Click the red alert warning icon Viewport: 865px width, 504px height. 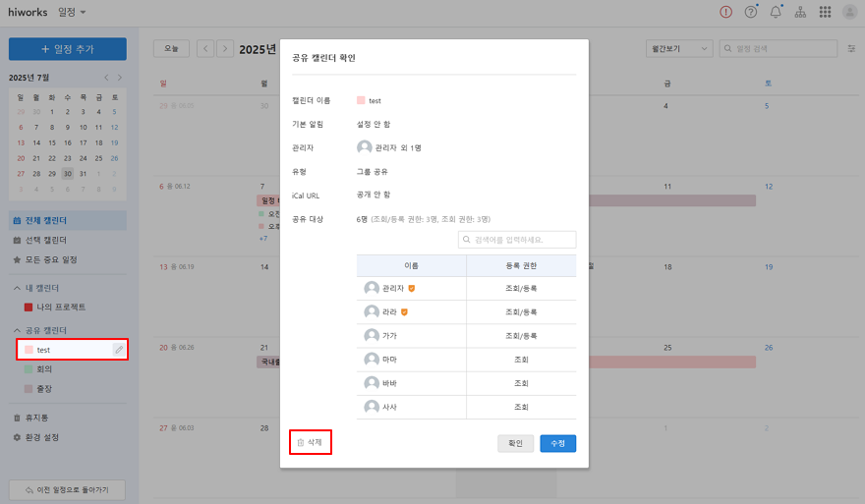pos(725,12)
